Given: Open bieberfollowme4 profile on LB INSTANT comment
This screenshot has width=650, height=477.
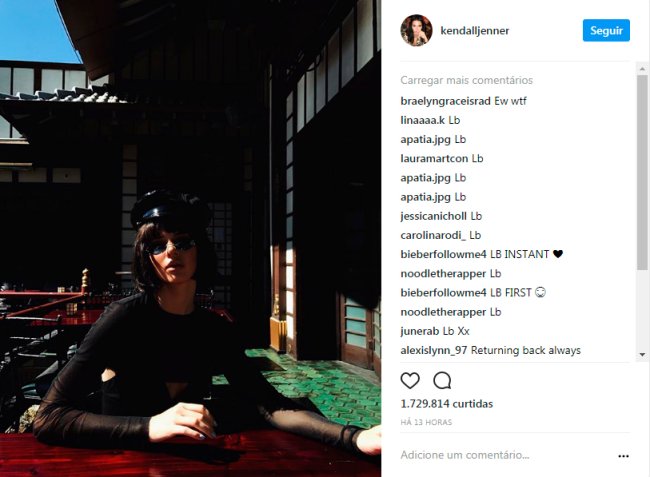Looking at the screenshot, I should (x=443, y=254).
